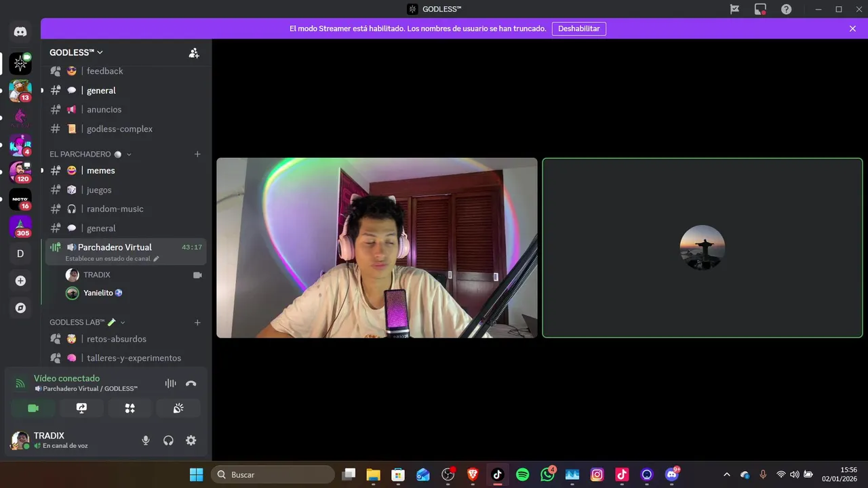Edit the voice channel status pencil
The height and width of the screenshot is (488, 868).
click(156, 258)
